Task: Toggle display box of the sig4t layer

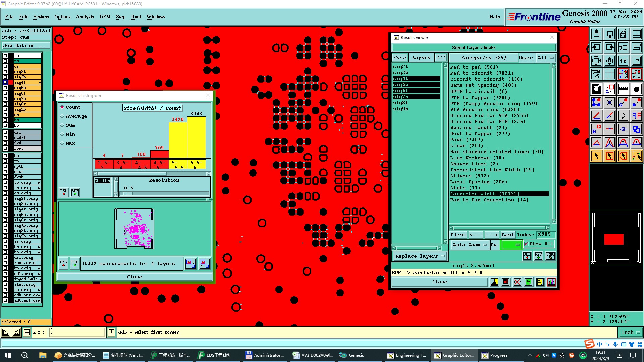Action: pyautogui.click(x=5, y=82)
